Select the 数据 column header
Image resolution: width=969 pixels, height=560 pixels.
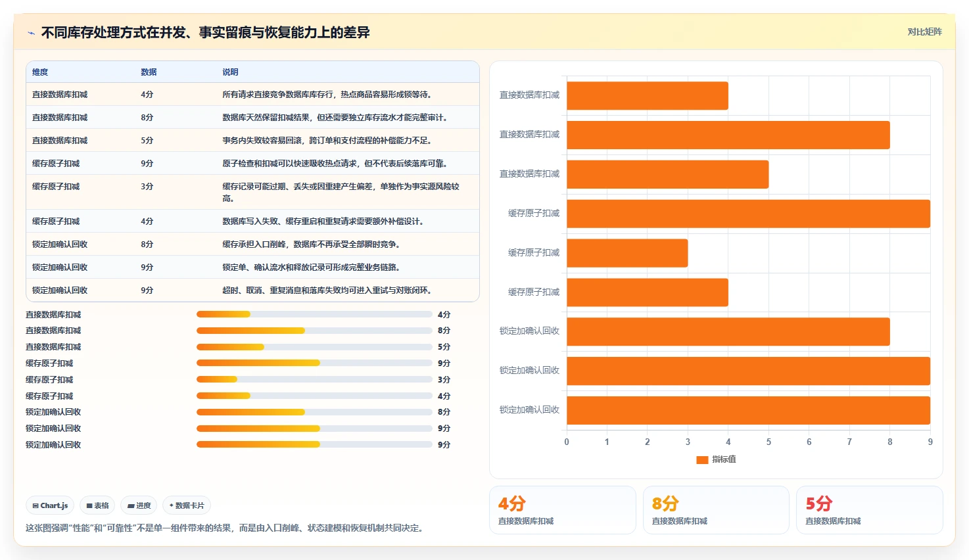pos(149,72)
